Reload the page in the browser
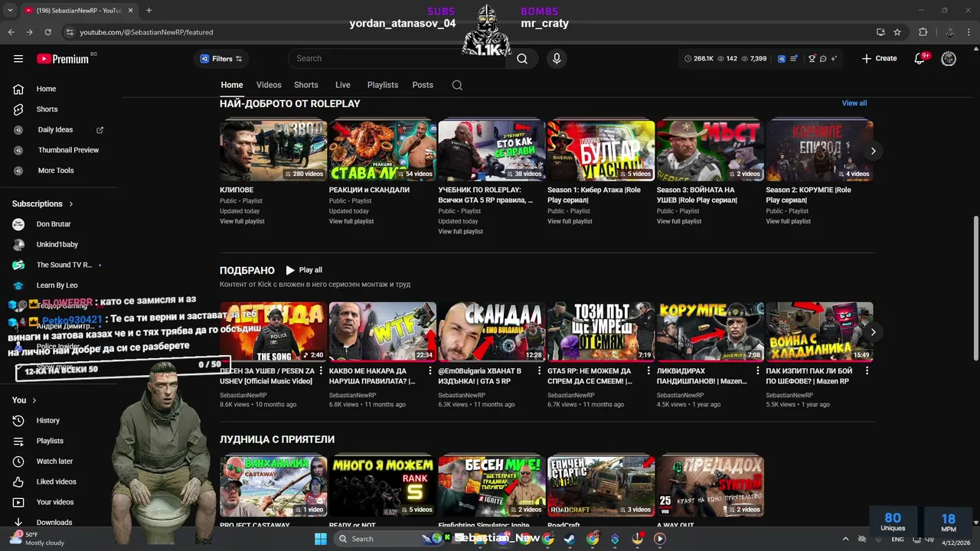 pos(47,32)
